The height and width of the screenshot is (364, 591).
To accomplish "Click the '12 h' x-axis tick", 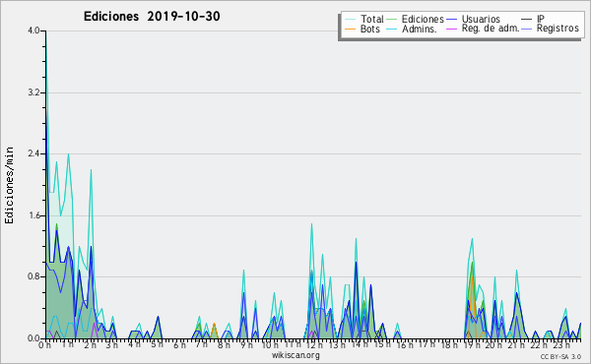I will point(314,344).
